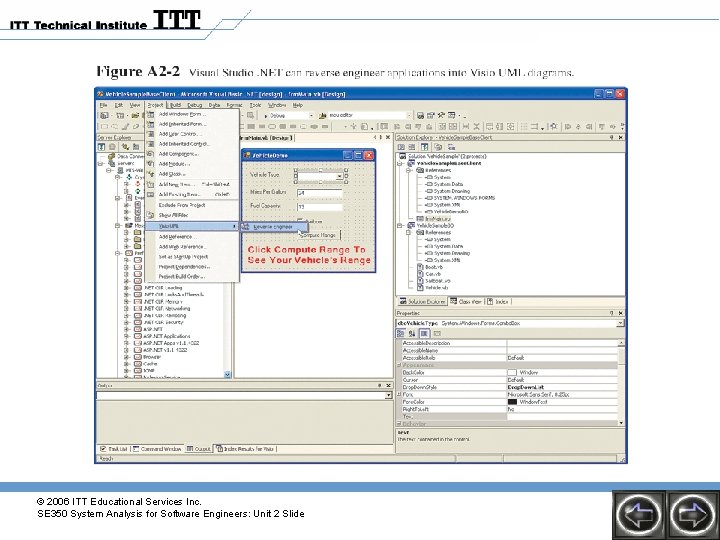Go to the previous slide arrow

point(638,514)
